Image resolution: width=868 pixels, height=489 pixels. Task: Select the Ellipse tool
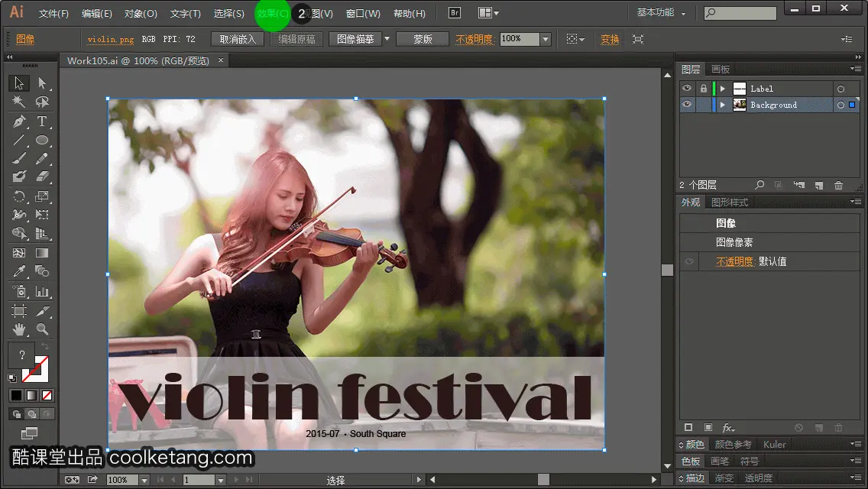click(42, 140)
